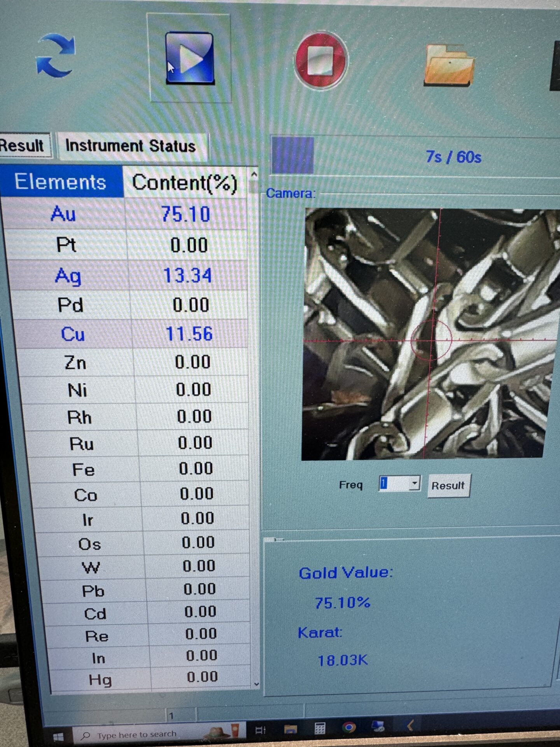
Task: Click the 11.56 content value for Cu
Action: [189, 334]
